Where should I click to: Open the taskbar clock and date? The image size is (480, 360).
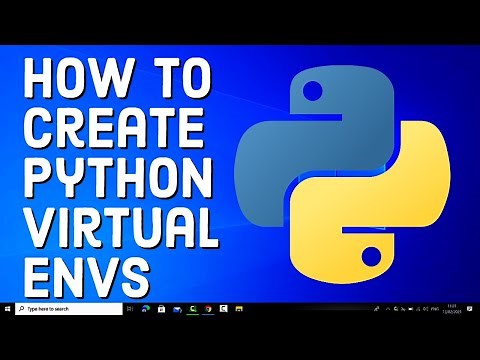pyautogui.click(x=451, y=309)
